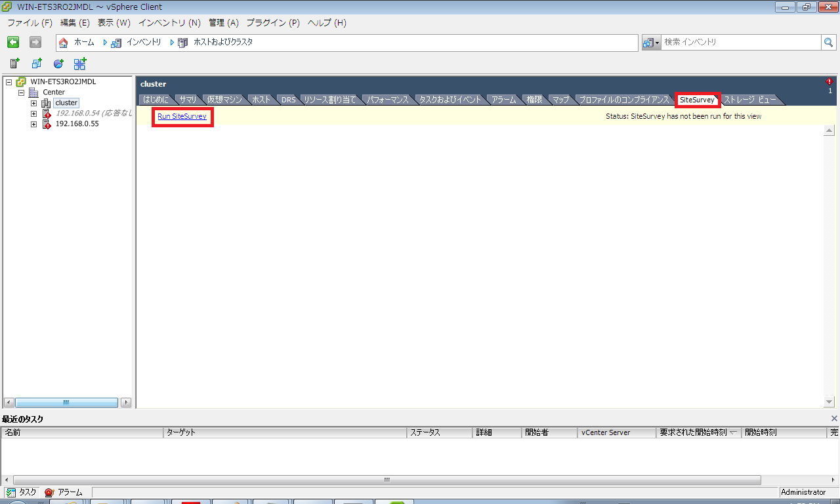This screenshot has height=504, width=840.
Task: Click the new virtual machine toolbar icon
Action: pos(37,64)
